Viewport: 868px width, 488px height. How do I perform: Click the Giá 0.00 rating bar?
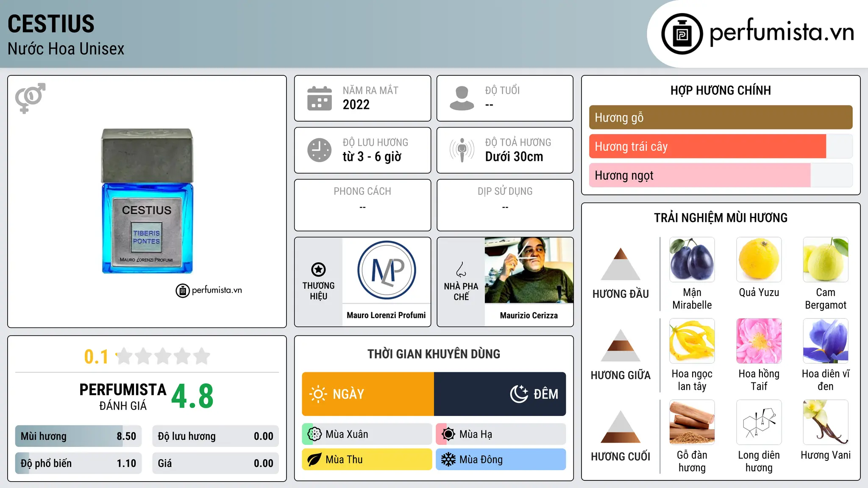215,463
